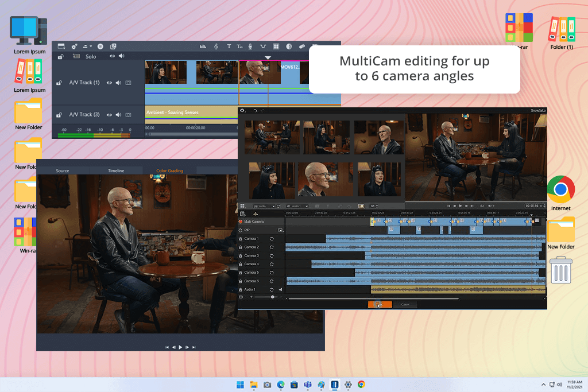Image resolution: width=588 pixels, height=392 pixels.
Task: Toggle eye visibility on A/V Track (3)
Action: point(109,115)
